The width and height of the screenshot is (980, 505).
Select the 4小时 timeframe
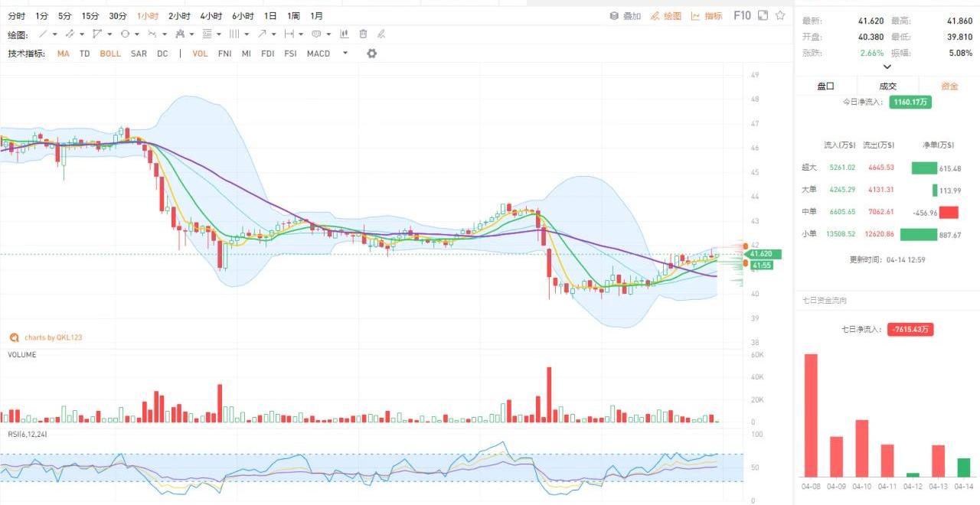(211, 16)
